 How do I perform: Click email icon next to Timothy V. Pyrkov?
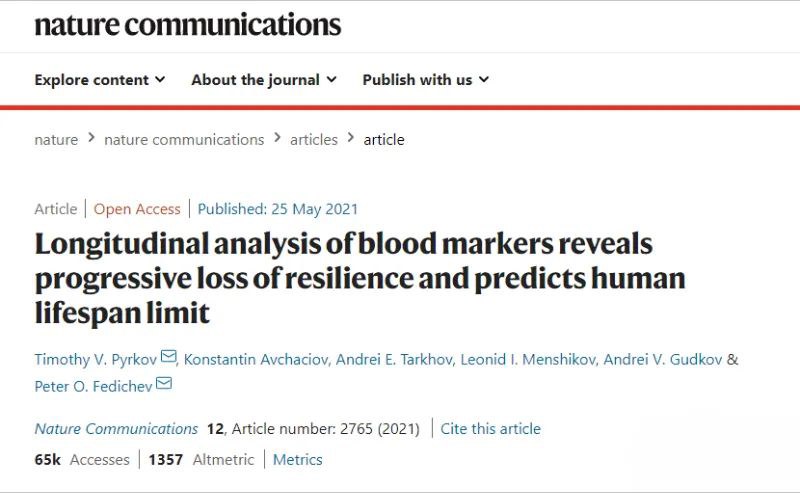tap(168, 358)
